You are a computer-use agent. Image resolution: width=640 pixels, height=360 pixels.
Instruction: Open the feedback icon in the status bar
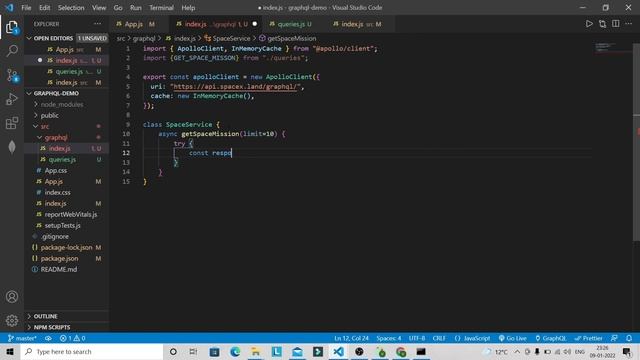point(614,338)
